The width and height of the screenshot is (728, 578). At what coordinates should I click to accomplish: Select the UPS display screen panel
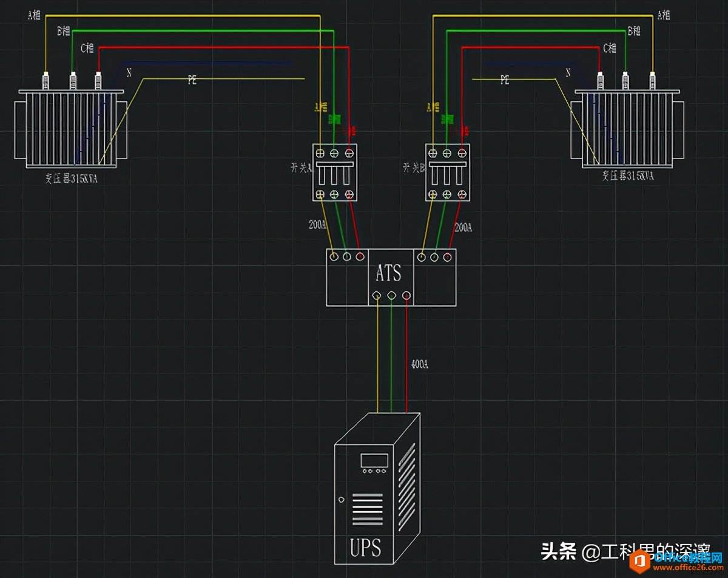(374, 460)
